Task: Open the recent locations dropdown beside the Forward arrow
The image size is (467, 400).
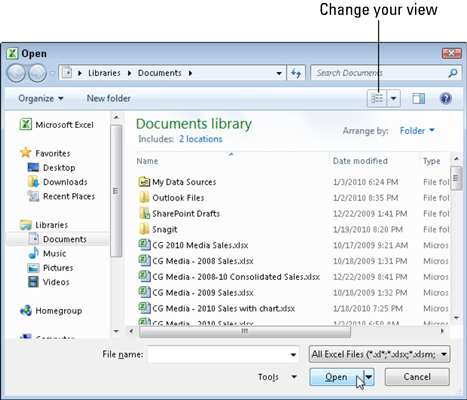Action: tap(53, 73)
